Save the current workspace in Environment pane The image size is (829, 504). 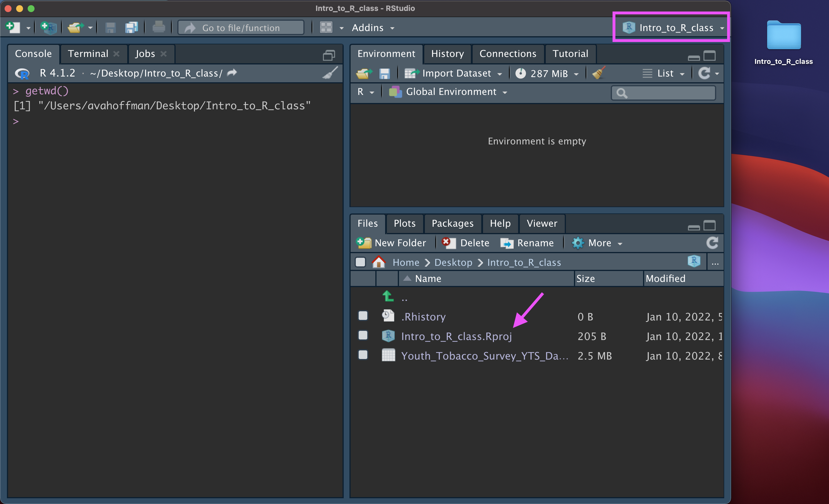point(385,73)
